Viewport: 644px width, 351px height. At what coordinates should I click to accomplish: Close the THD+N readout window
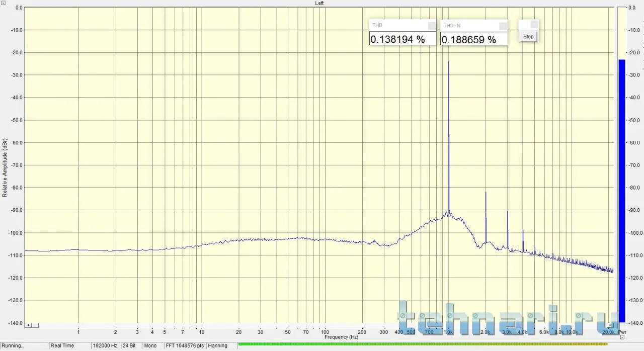point(503,26)
